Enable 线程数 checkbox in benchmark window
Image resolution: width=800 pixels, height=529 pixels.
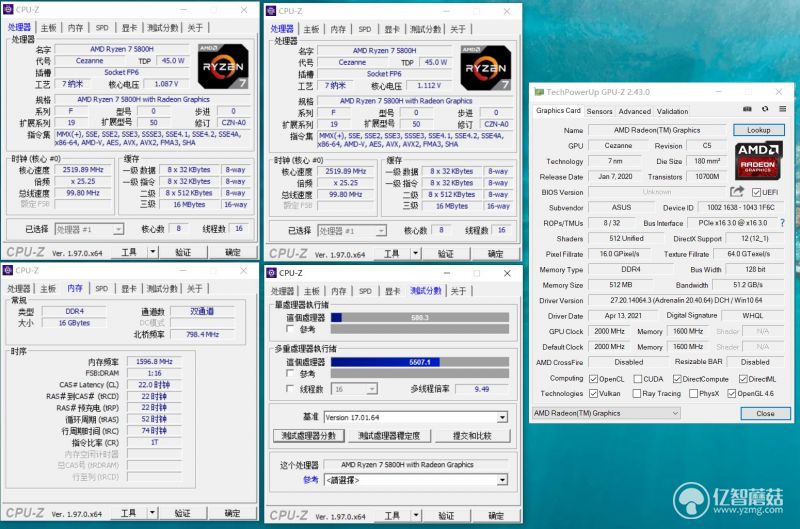coord(290,389)
